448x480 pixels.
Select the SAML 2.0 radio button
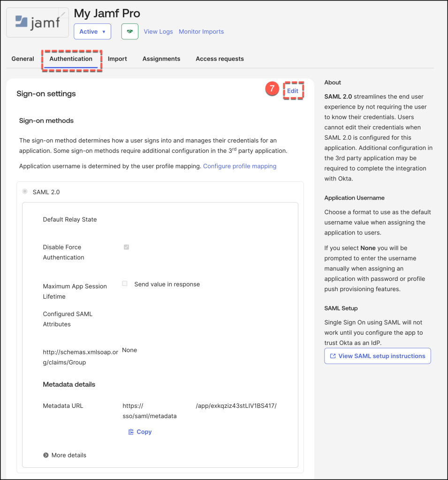pyautogui.click(x=25, y=191)
